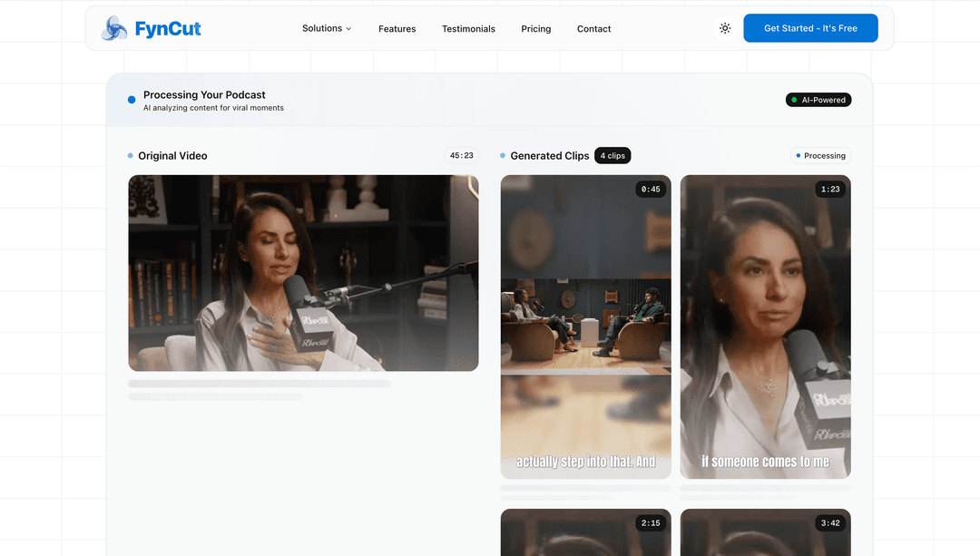The image size is (980, 556).
Task: Click the 1:23 timestamp badge on the second clip
Action: click(831, 189)
